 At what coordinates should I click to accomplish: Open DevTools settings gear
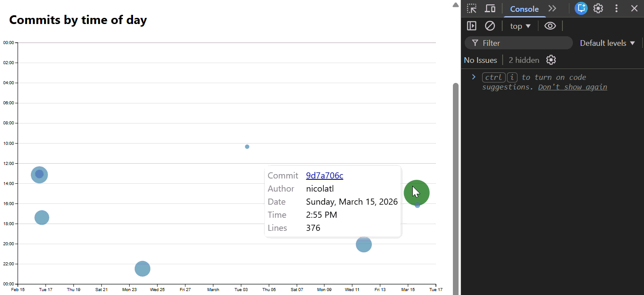[x=598, y=8]
